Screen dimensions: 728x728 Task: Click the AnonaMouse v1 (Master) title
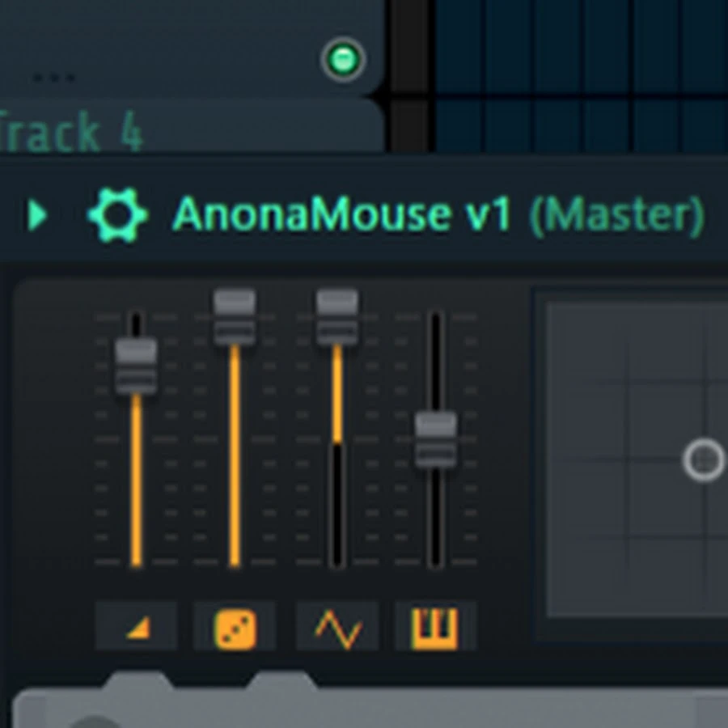438,215
